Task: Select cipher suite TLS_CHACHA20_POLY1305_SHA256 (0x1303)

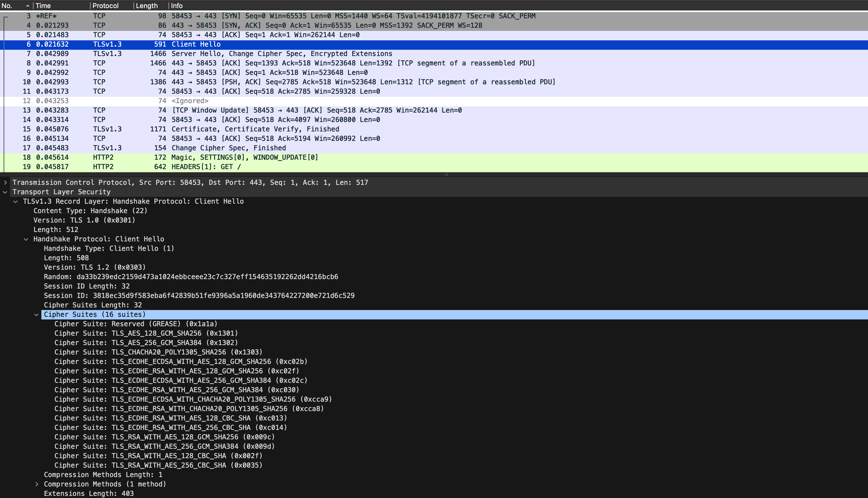Action: pyautogui.click(x=158, y=352)
